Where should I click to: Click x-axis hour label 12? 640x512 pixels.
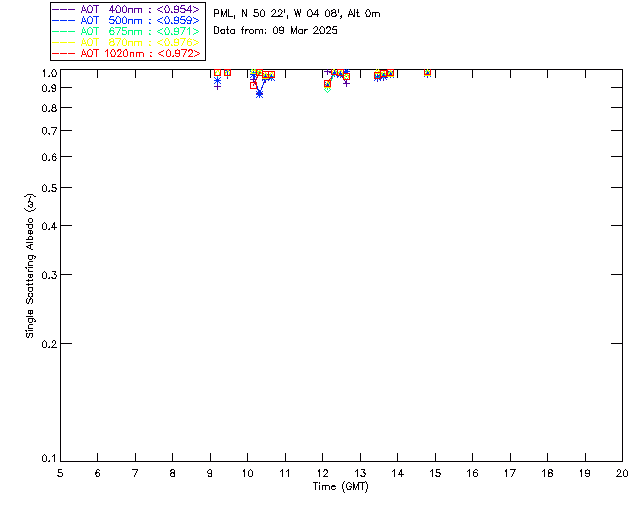click(322, 473)
